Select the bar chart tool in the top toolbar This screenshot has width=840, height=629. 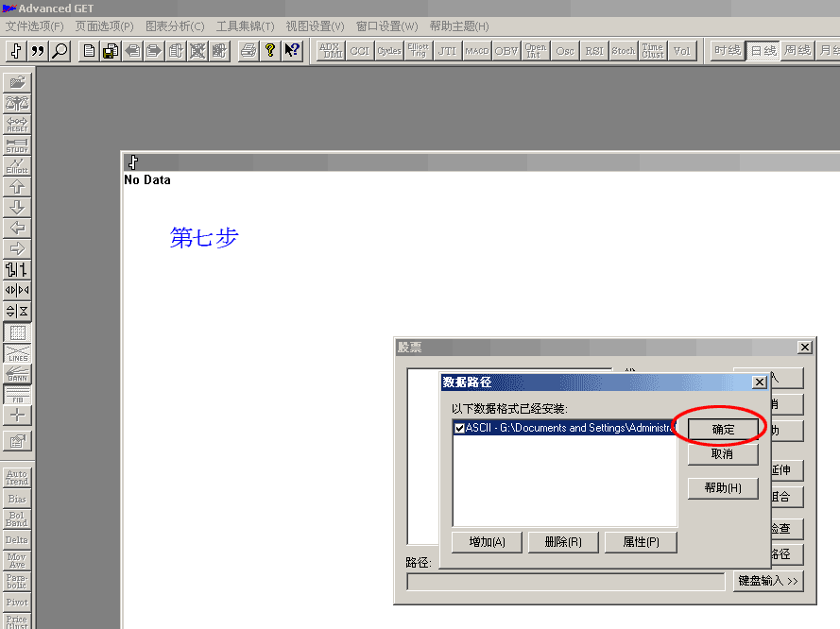tap(16, 51)
